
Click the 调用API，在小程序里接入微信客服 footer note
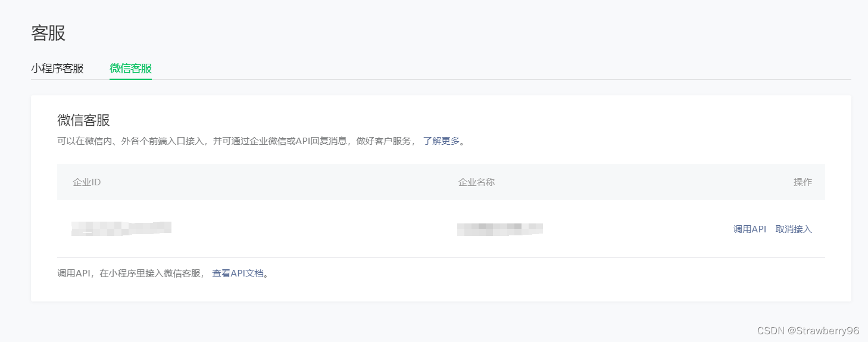coord(130,273)
